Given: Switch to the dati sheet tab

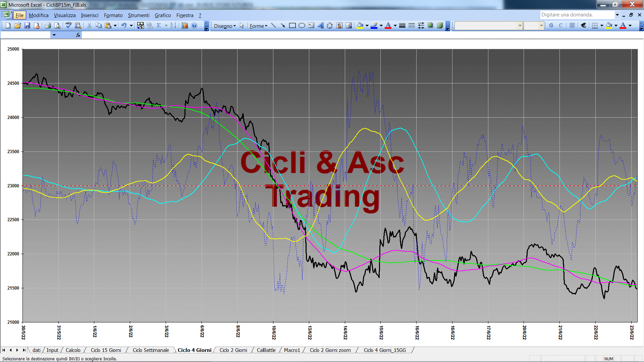Looking at the screenshot, I should (x=37, y=350).
